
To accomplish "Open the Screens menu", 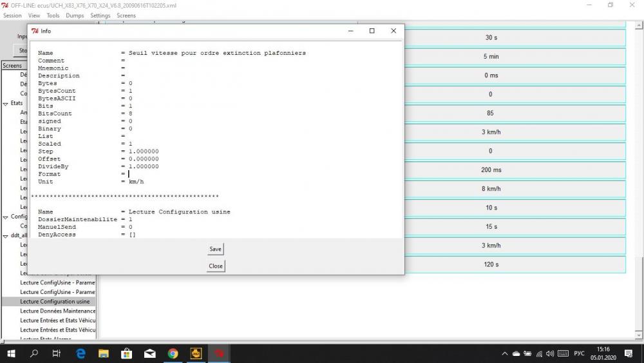I will pos(126,15).
